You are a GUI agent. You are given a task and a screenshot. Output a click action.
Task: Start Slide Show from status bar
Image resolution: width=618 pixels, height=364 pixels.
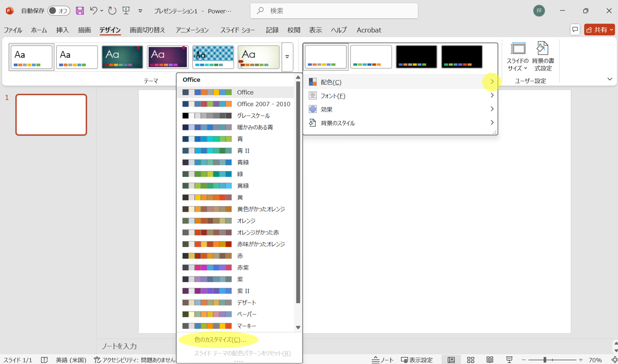(509, 360)
